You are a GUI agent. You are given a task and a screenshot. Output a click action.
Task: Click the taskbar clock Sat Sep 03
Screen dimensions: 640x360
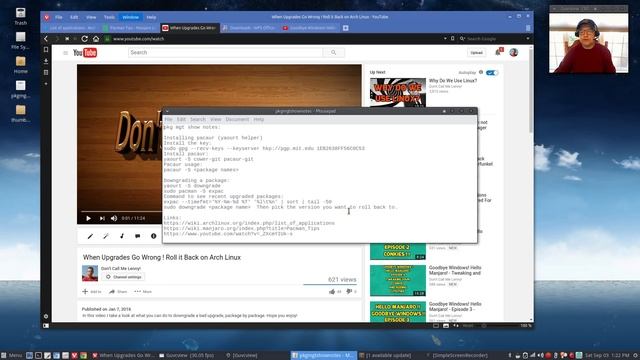(x=607, y=356)
